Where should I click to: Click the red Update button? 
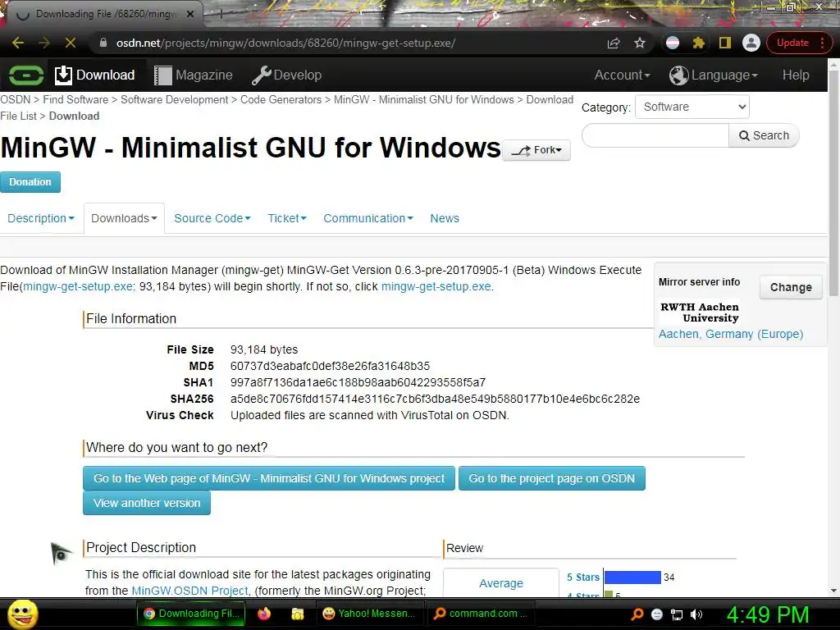[799, 43]
